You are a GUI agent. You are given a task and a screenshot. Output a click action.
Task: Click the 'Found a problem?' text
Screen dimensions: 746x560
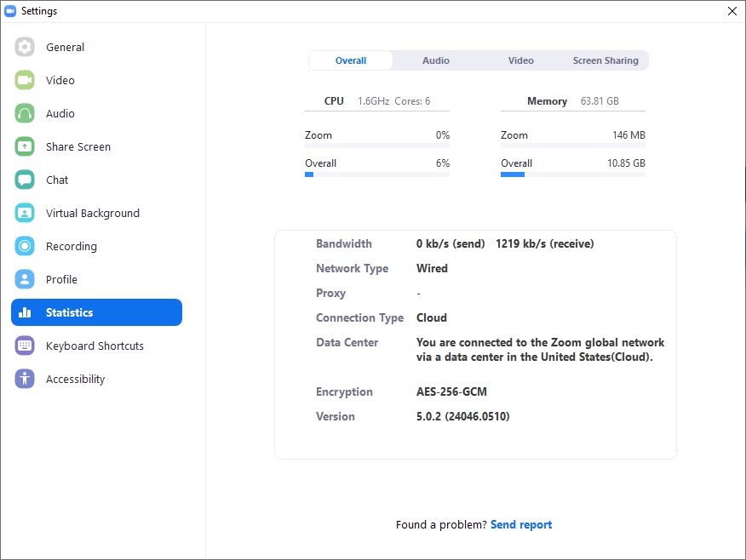[441, 524]
